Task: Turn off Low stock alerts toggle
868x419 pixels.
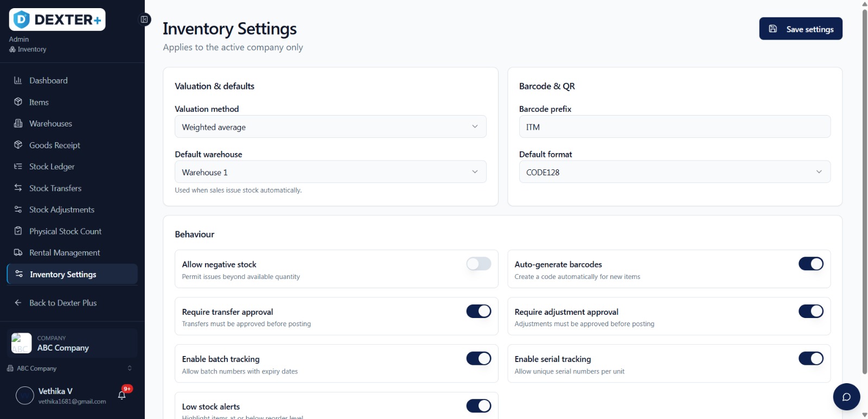Action: coord(478,406)
